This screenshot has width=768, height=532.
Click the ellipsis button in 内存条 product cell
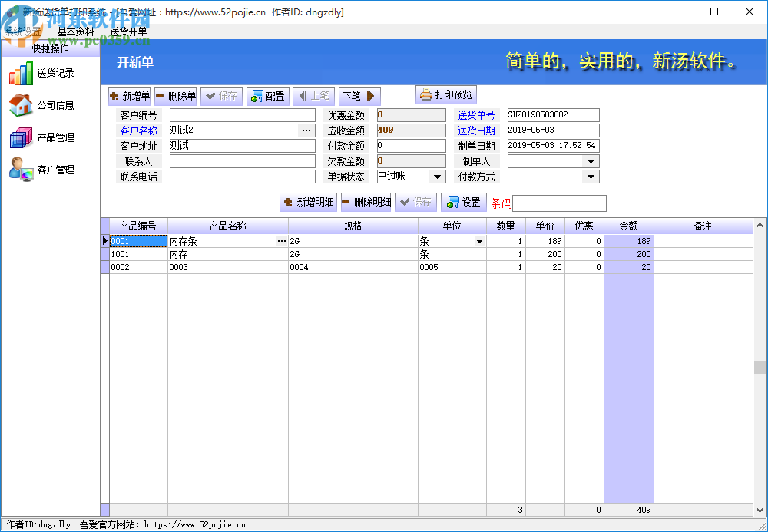click(282, 241)
